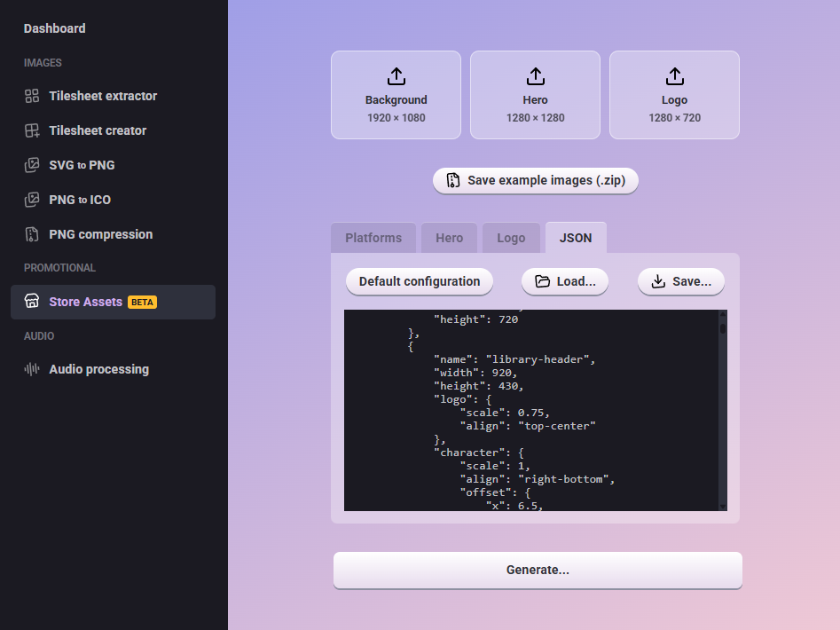Click the Store Assets shop icon
Image resolution: width=840 pixels, height=630 pixels.
pos(32,302)
